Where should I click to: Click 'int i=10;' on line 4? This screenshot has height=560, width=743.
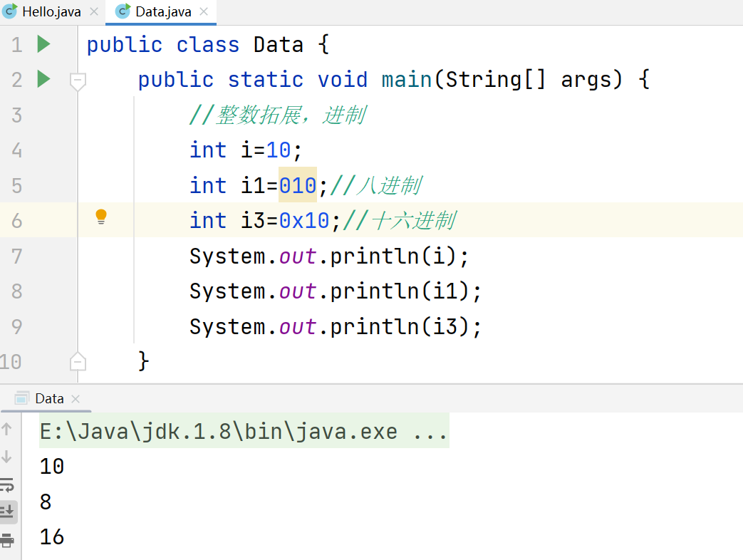click(246, 150)
